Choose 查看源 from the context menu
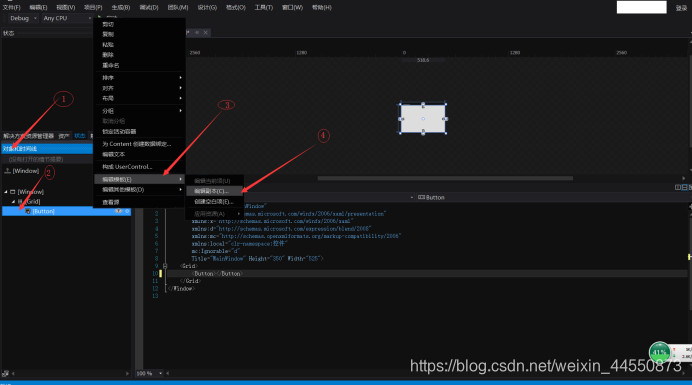692x385 pixels. pyautogui.click(x=139, y=202)
